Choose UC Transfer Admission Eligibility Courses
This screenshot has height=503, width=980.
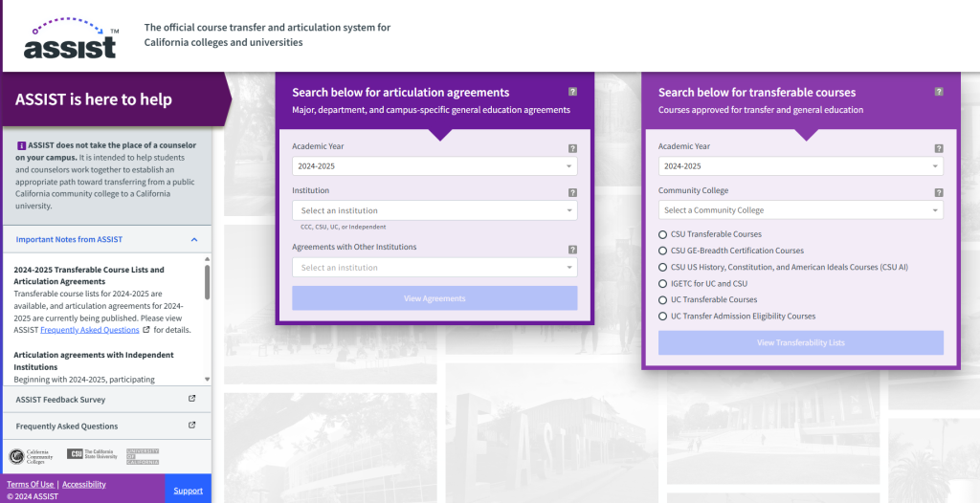663,317
